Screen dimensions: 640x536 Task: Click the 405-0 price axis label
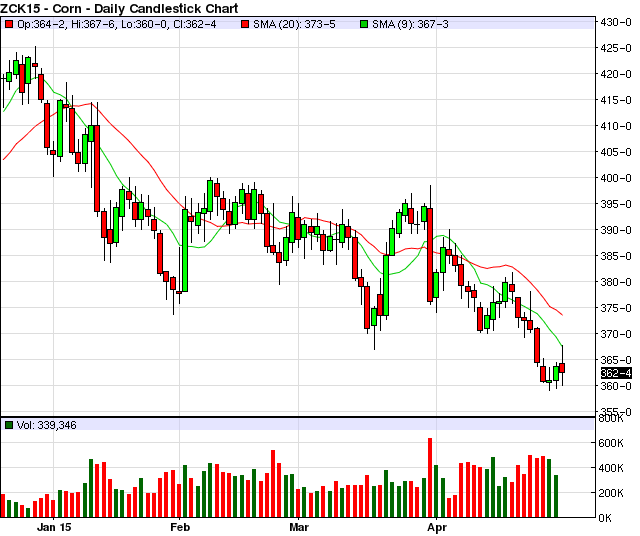(616, 152)
